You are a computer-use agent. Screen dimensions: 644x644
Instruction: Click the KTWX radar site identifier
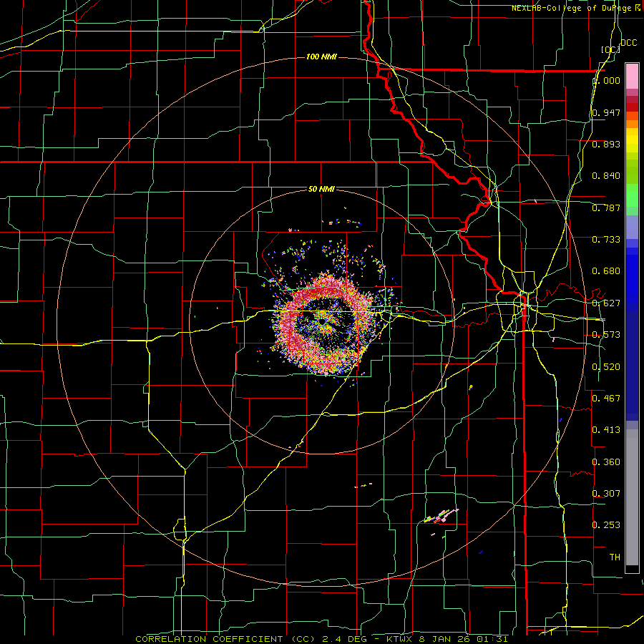(401, 639)
